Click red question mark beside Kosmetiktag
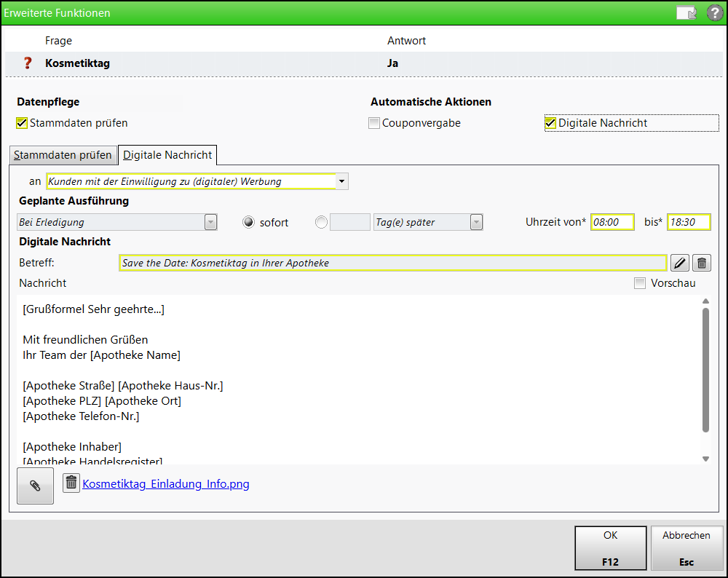 28,63
